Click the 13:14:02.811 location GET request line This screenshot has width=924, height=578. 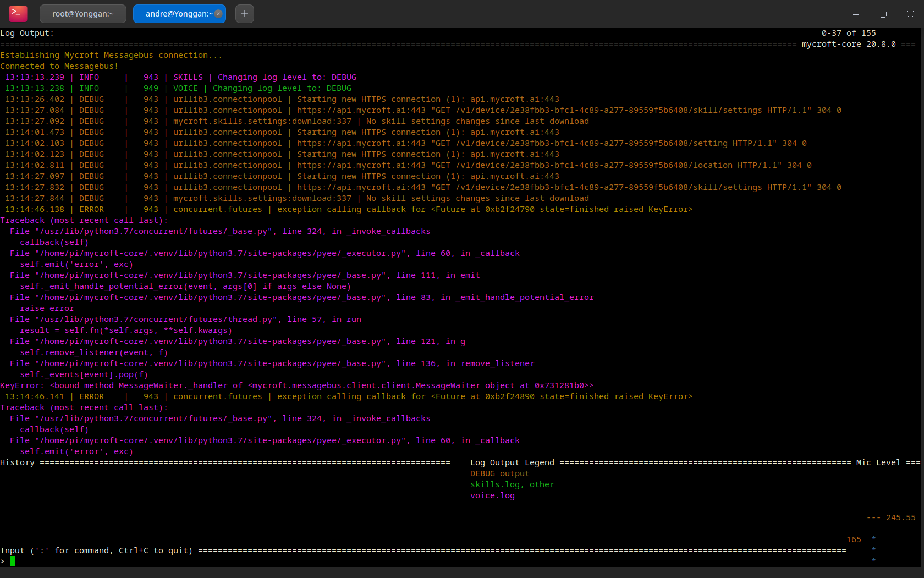pyautogui.click(x=409, y=165)
